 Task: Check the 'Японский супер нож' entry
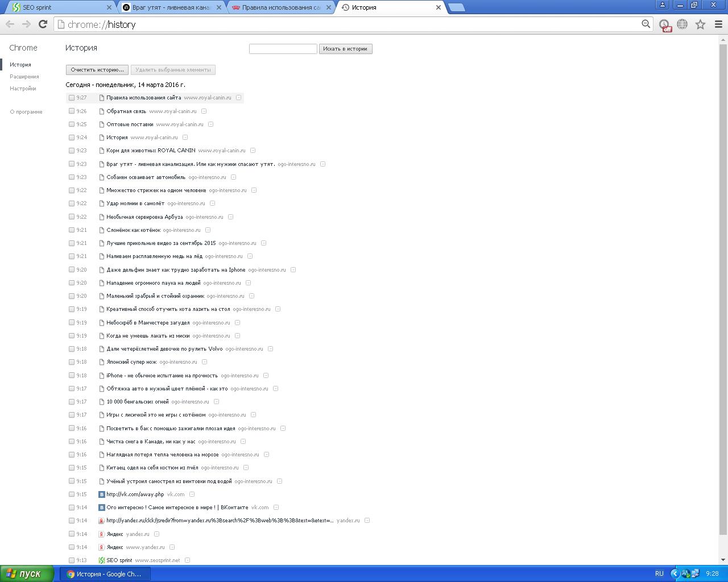(x=72, y=362)
